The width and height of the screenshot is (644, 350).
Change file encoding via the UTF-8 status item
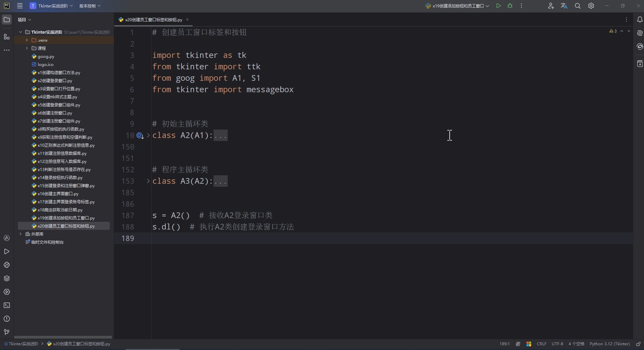[557, 344]
